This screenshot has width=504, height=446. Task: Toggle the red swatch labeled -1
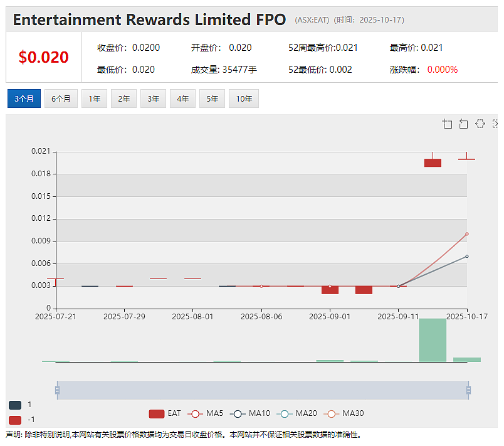pos(15,420)
